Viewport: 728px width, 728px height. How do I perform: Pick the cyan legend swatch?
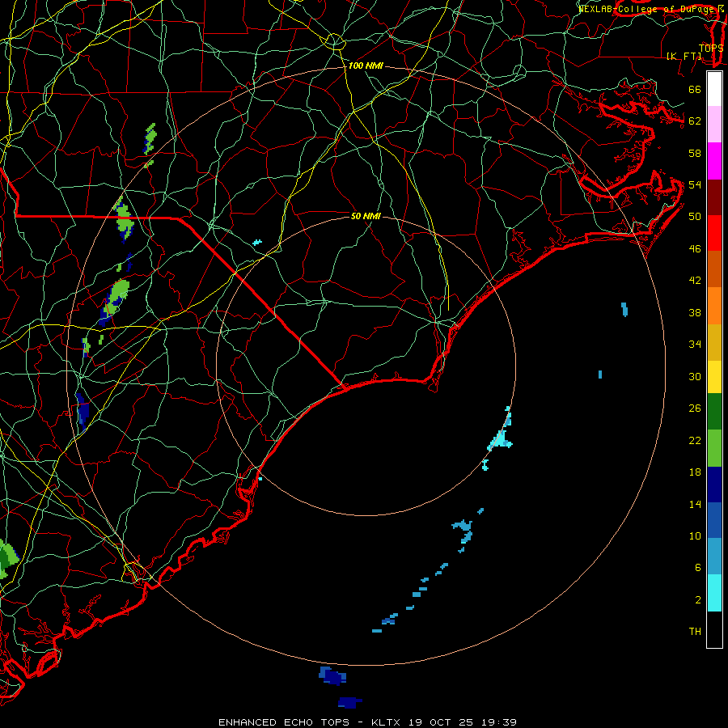pyautogui.click(x=714, y=593)
